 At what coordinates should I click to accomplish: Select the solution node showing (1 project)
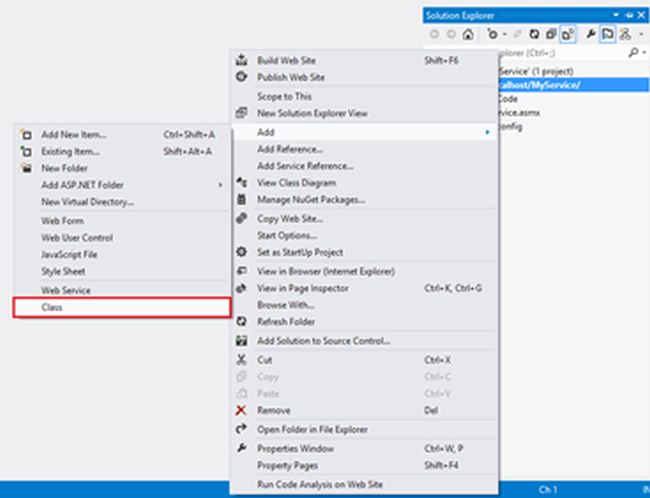(536, 71)
